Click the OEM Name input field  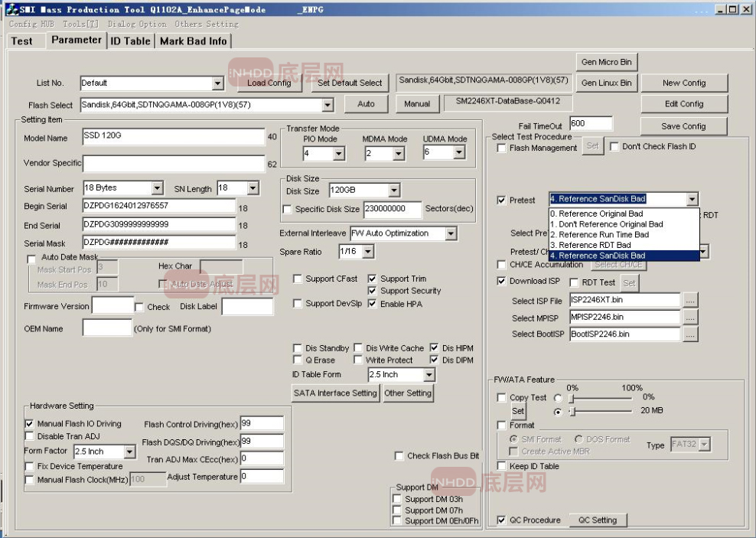pyautogui.click(x=107, y=328)
